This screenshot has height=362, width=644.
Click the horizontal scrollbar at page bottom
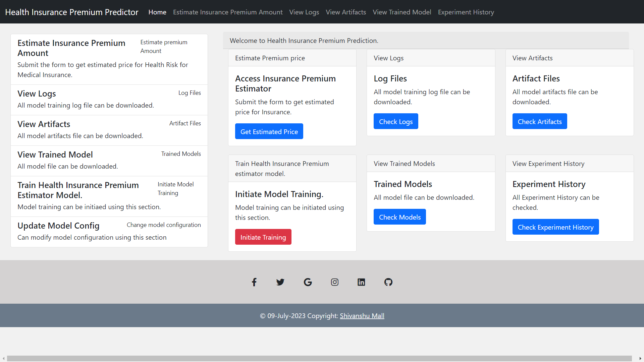[322, 358]
